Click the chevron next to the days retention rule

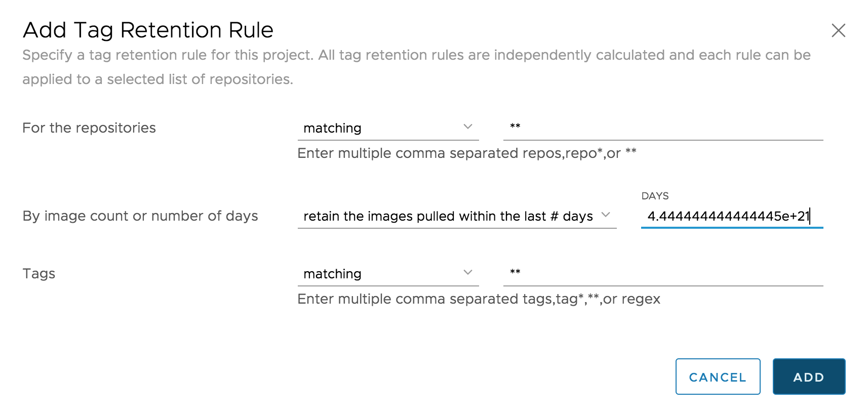tap(606, 215)
